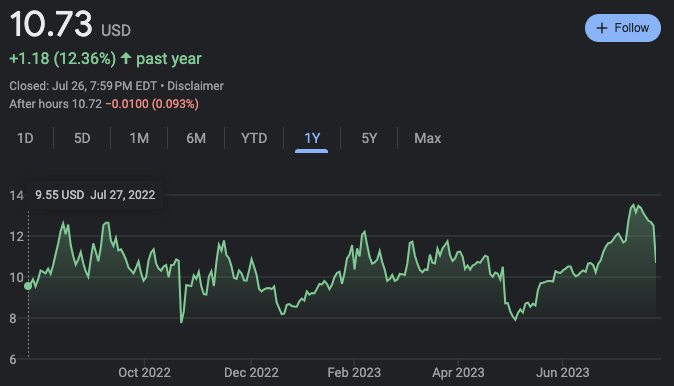Select the YTD range tab
This screenshot has height=386, width=674.
point(254,138)
